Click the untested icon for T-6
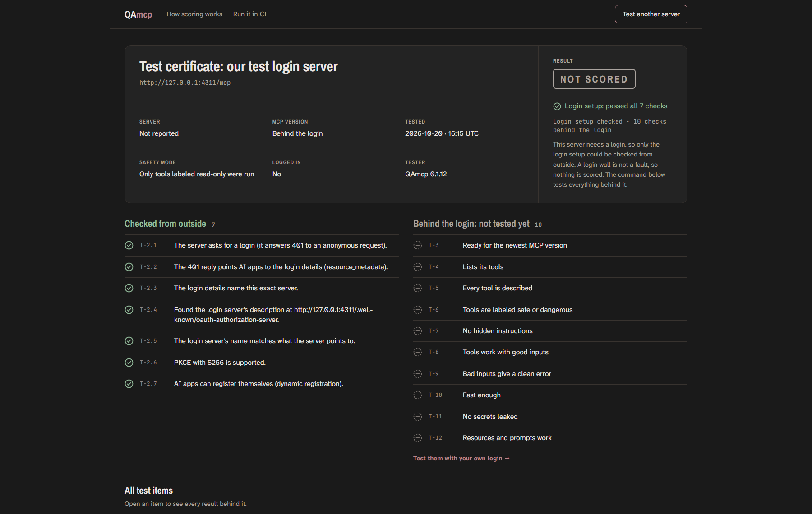Screen dimensions: 812x514 click(418, 310)
